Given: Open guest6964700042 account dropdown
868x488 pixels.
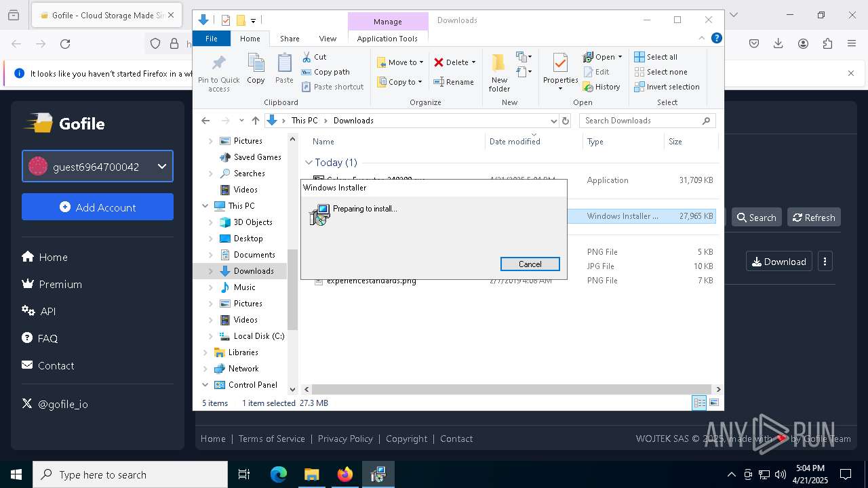Looking at the screenshot, I should (98, 166).
